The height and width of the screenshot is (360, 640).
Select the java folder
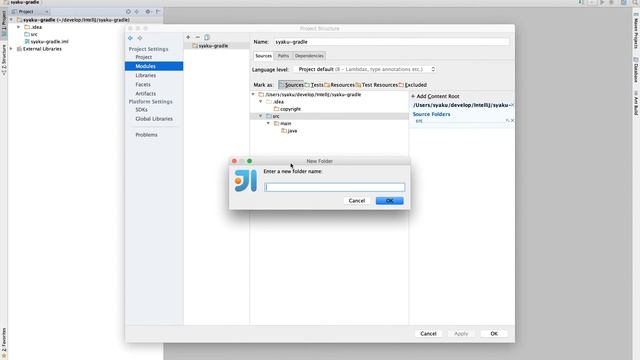[x=289, y=131]
